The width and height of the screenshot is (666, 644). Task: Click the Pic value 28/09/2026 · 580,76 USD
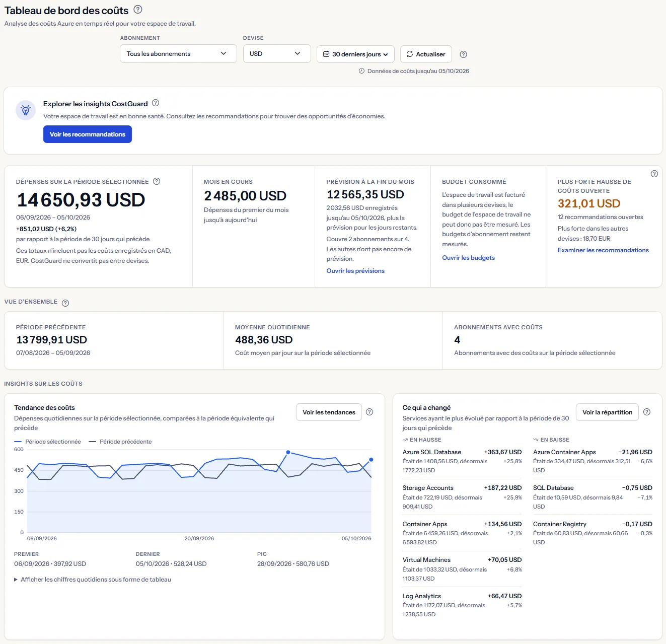pos(293,564)
